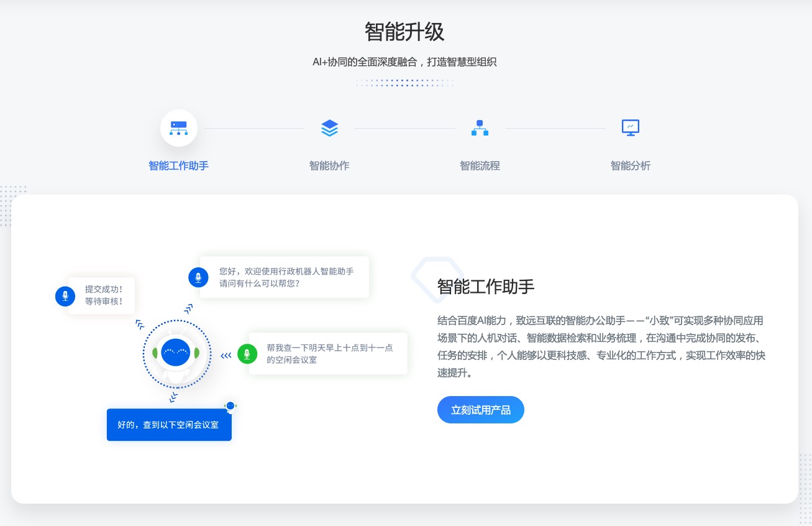Screen dimensions: 812x526
Task: Click the 提交成功 等待审核 message bubble
Action: (x=104, y=295)
